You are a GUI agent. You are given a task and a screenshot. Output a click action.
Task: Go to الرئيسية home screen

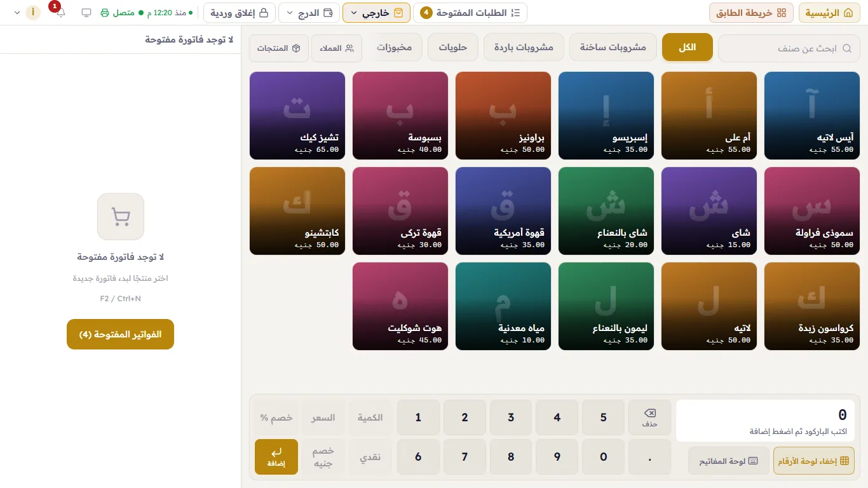[x=830, y=13]
